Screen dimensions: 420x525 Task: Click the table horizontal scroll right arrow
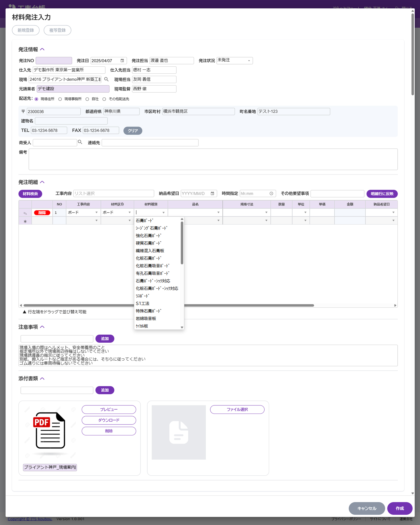point(395,305)
